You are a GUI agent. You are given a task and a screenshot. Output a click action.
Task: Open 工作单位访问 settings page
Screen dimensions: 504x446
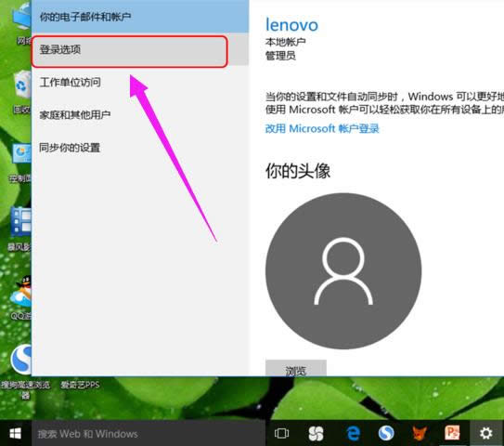(x=70, y=83)
